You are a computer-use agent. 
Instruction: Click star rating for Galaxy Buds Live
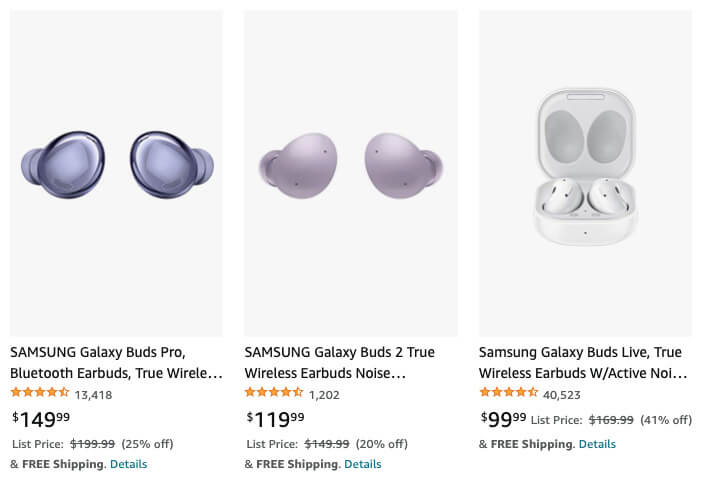pyautogui.click(x=509, y=392)
